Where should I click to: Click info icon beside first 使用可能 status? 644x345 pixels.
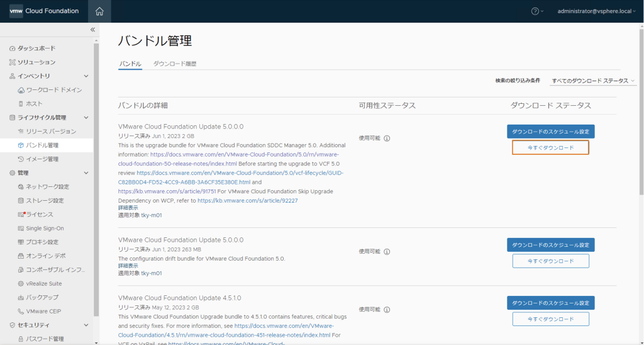(387, 139)
